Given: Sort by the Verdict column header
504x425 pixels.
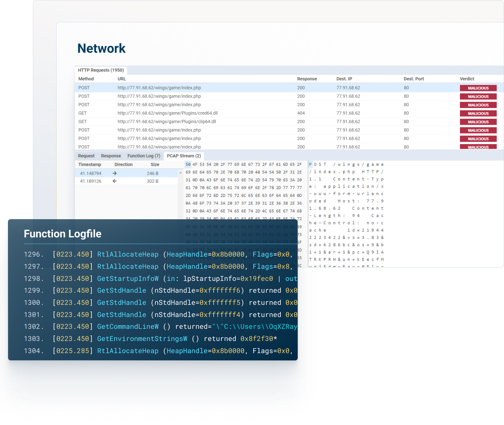Looking at the screenshot, I should pos(467,79).
